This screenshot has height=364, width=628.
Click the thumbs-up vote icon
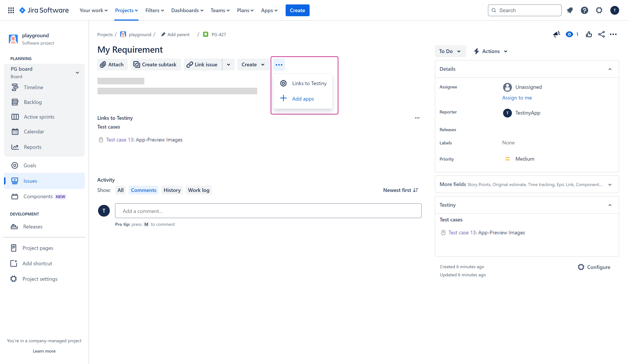click(x=589, y=34)
